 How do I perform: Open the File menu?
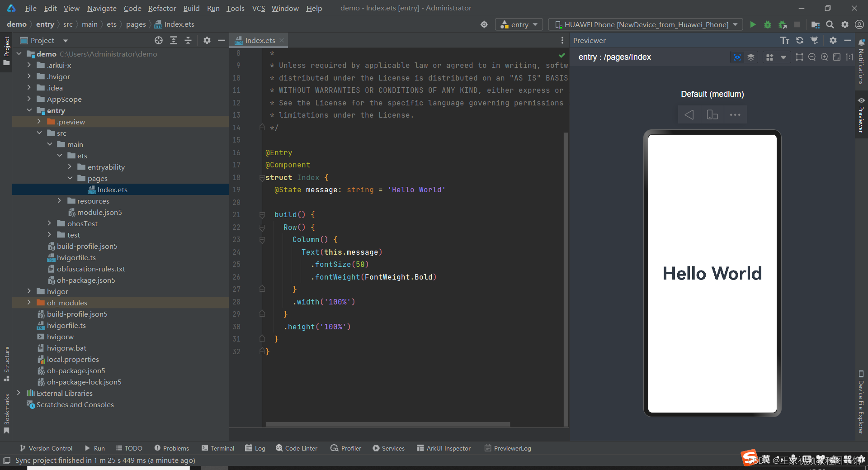[31, 8]
